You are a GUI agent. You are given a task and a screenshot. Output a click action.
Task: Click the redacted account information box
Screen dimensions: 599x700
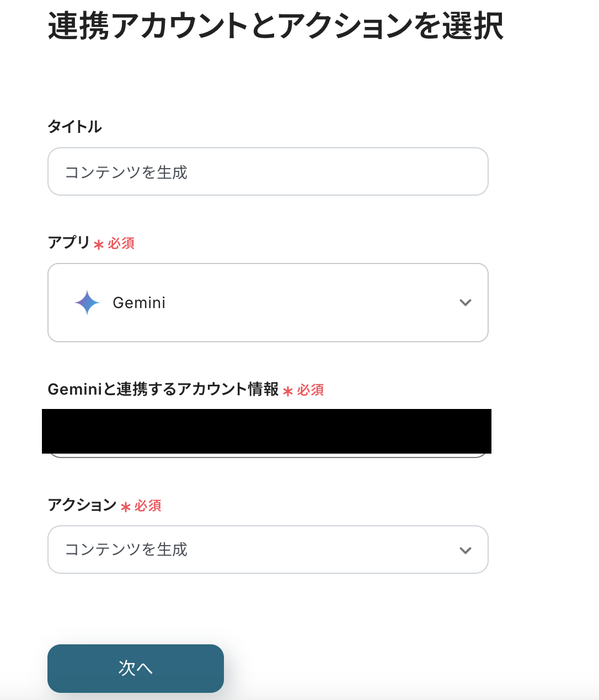point(268,432)
